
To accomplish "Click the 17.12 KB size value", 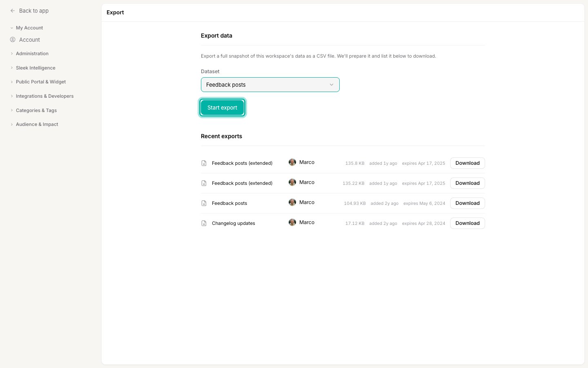I will click(355, 224).
